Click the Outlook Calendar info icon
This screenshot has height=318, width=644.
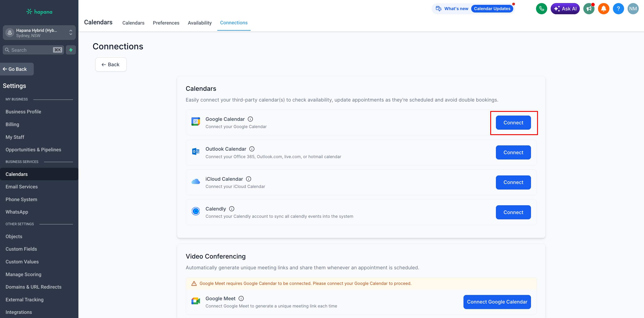tap(252, 149)
